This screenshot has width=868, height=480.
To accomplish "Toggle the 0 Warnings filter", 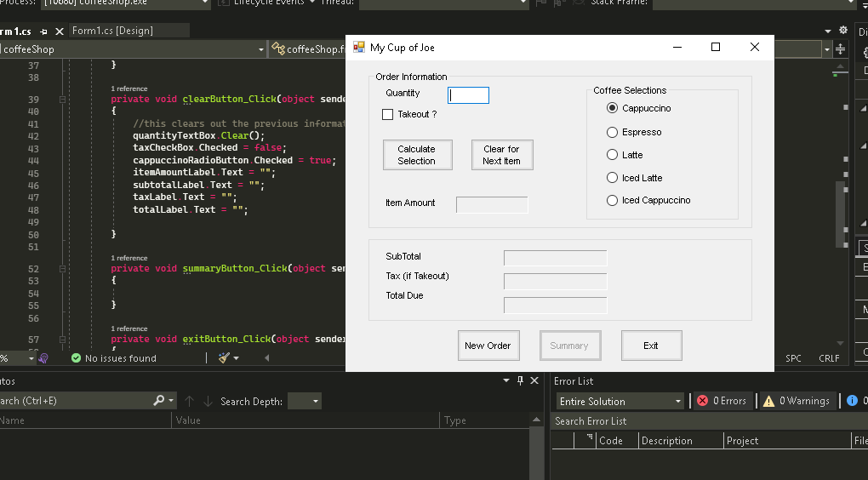I will coord(797,401).
